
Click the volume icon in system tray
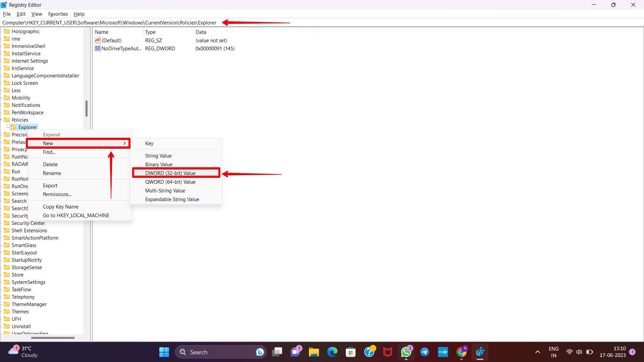coord(579,352)
